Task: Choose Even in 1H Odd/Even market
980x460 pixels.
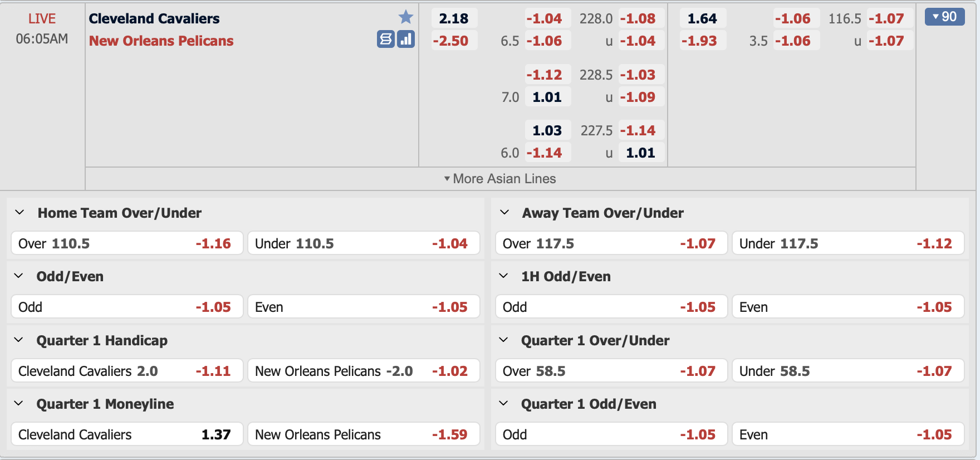Action: point(847,307)
